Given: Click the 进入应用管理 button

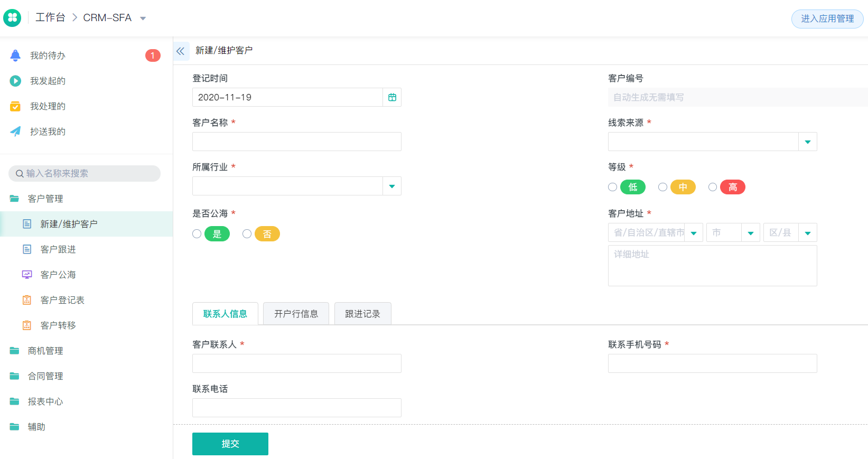Looking at the screenshot, I should [x=827, y=18].
